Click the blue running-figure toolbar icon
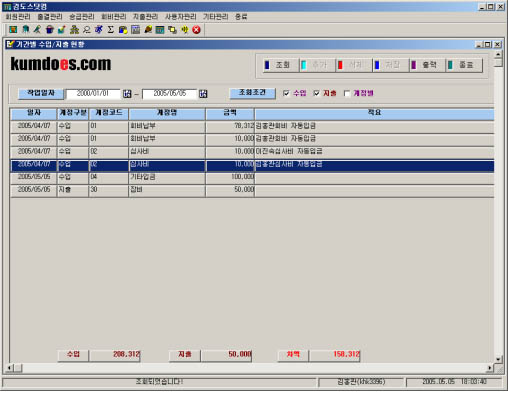This screenshot has height=393, width=508. (x=99, y=30)
